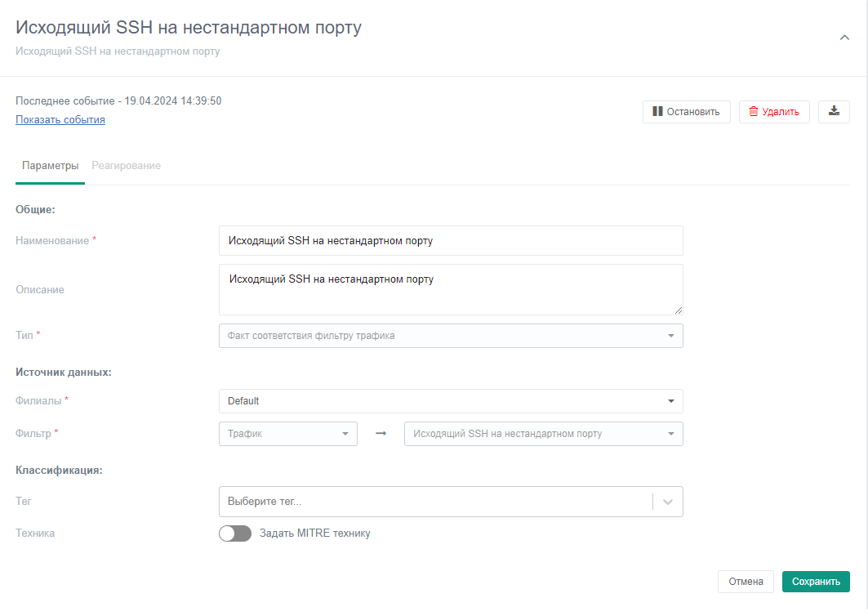The width and height of the screenshot is (868, 616).
Task: Enable the Задать MITRE технику toggle
Action: tap(235, 533)
